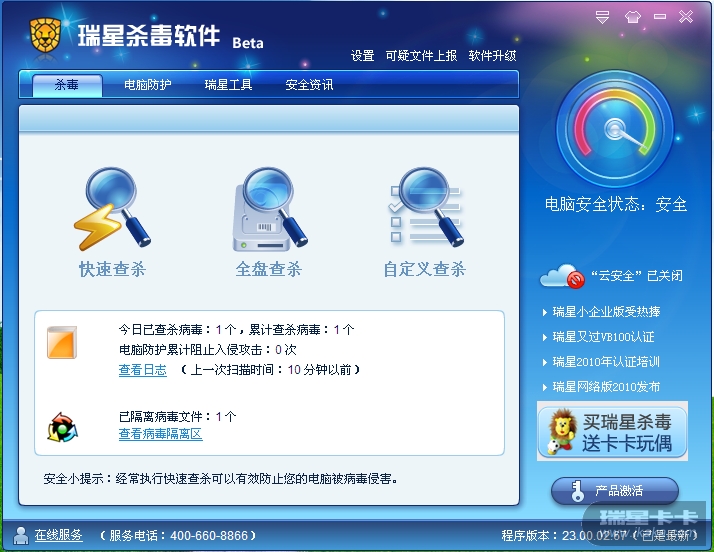The height and width of the screenshot is (552, 714).
Task: Click the 产品激活 button
Action: (615, 491)
